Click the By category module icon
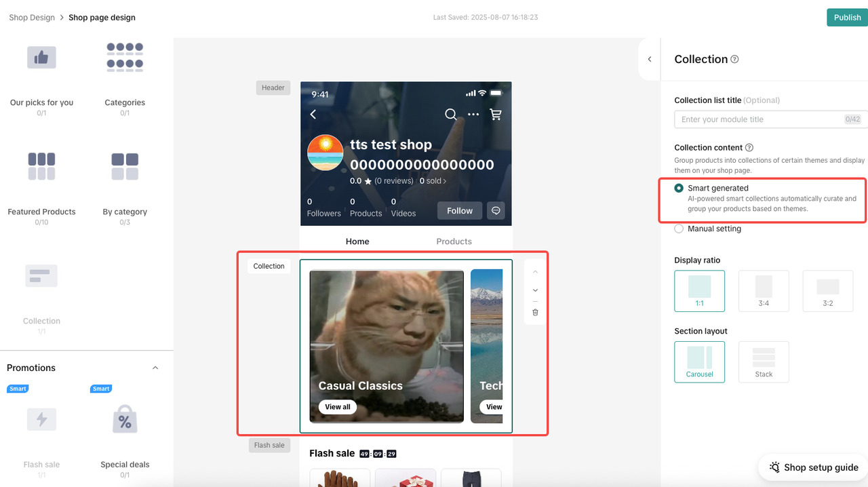This screenshot has height=487, width=868. [125, 166]
